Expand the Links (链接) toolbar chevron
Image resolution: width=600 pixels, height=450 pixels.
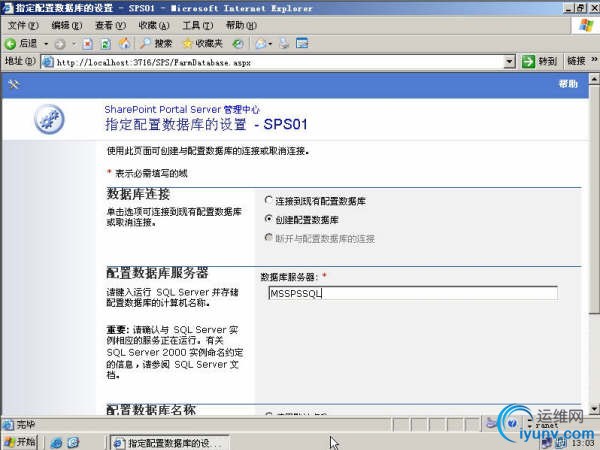coord(594,59)
